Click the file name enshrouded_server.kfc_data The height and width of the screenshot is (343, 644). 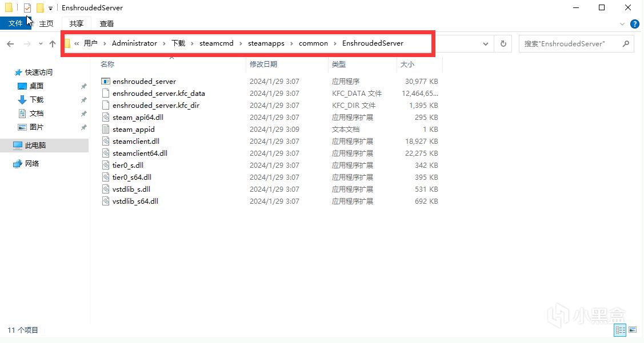pos(158,93)
